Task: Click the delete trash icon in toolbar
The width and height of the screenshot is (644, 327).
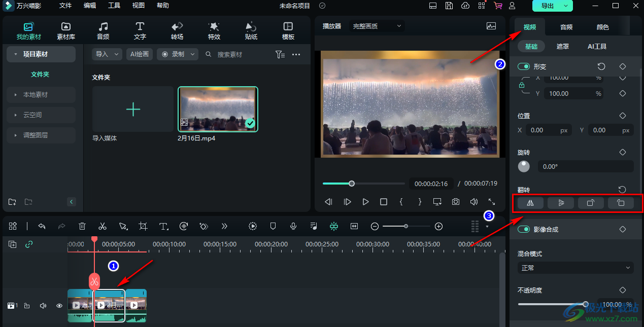Action: tap(82, 226)
